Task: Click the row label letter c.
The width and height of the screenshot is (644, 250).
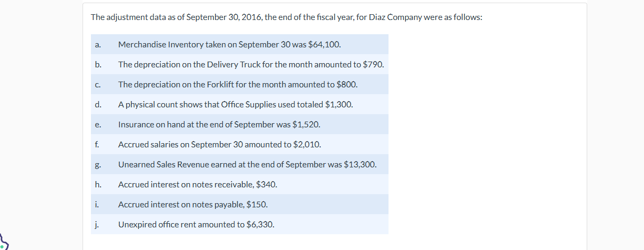Action: [98, 85]
